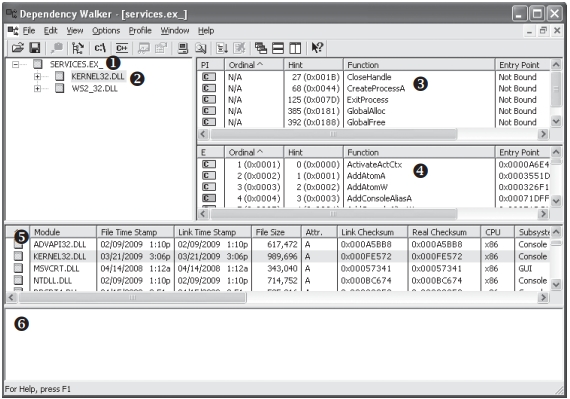Select ActivateActCtx in the exports list
Viewport: 570px width, 399px height.
374,165
